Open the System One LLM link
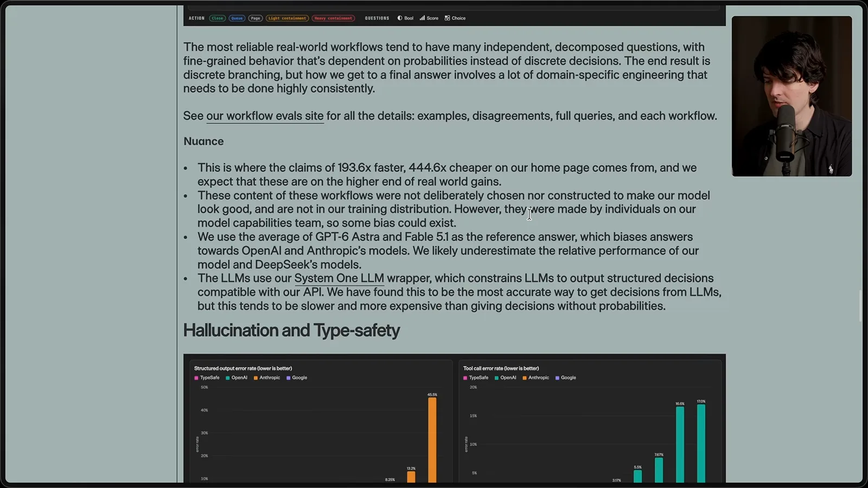The image size is (868, 488). point(339,278)
